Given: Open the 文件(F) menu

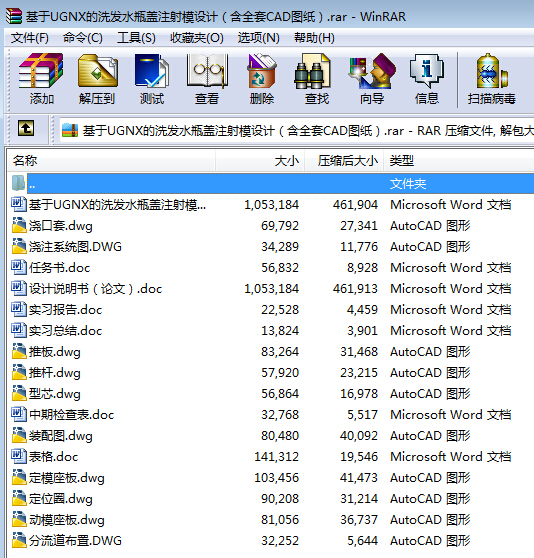Looking at the screenshot, I should pos(30,38).
